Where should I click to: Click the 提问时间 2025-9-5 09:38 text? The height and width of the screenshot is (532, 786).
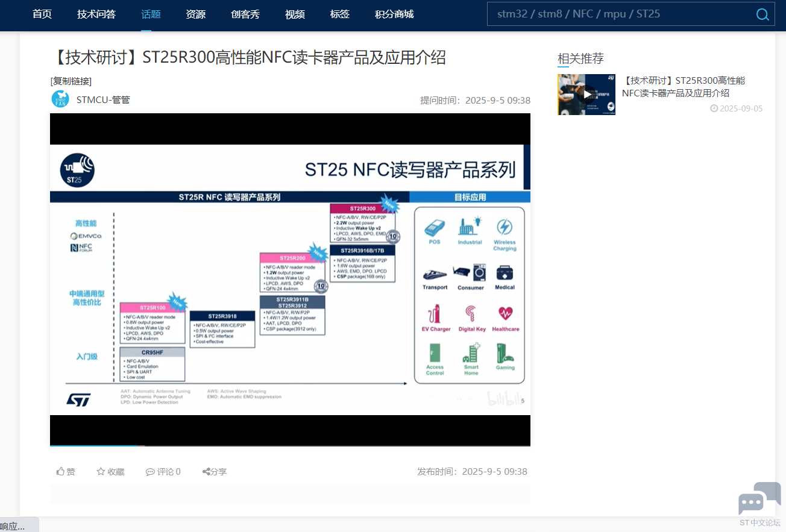pyautogui.click(x=476, y=100)
